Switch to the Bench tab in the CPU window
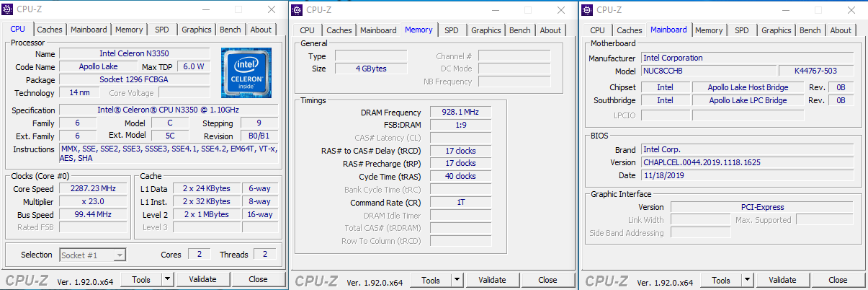Screen dimensions: 868x290 pyautogui.click(x=231, y=30)
